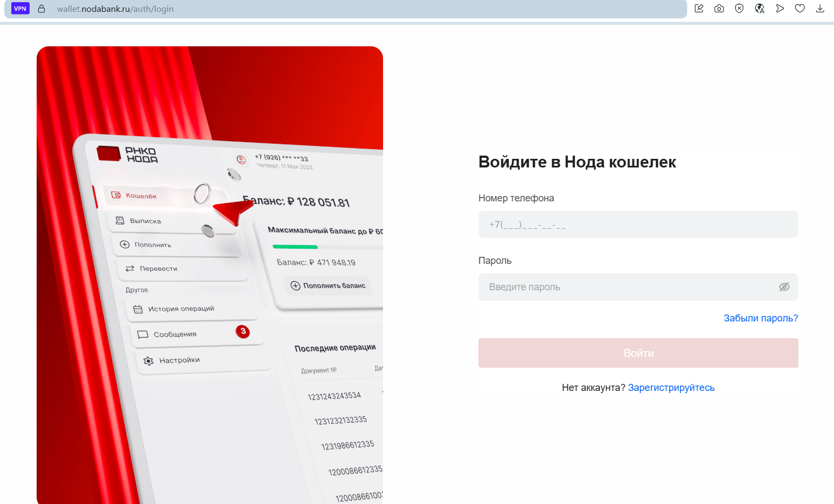Viewport: 834px width, 504px height.
Task: Click the heading 'Войдите в Нода кошелек'
Action: [x=577, y=162]
